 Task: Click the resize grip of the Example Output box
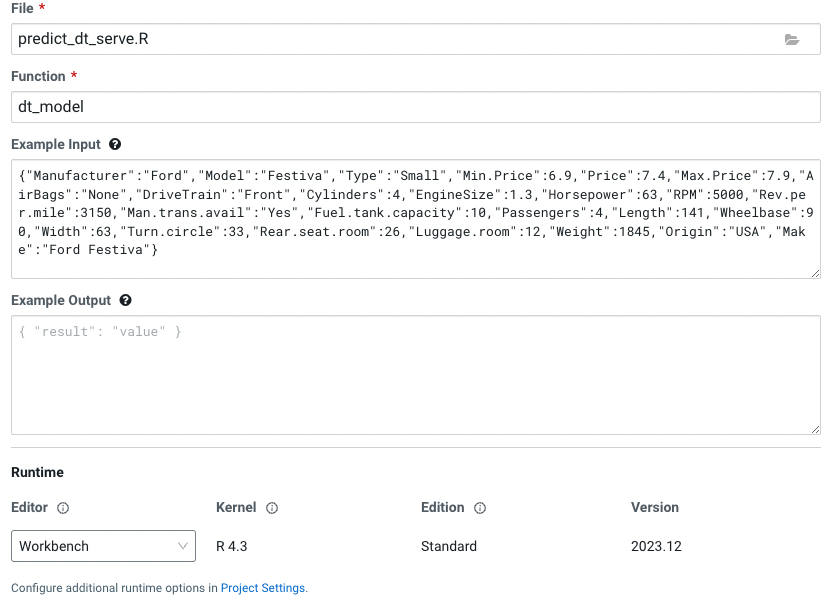[814, 428]
